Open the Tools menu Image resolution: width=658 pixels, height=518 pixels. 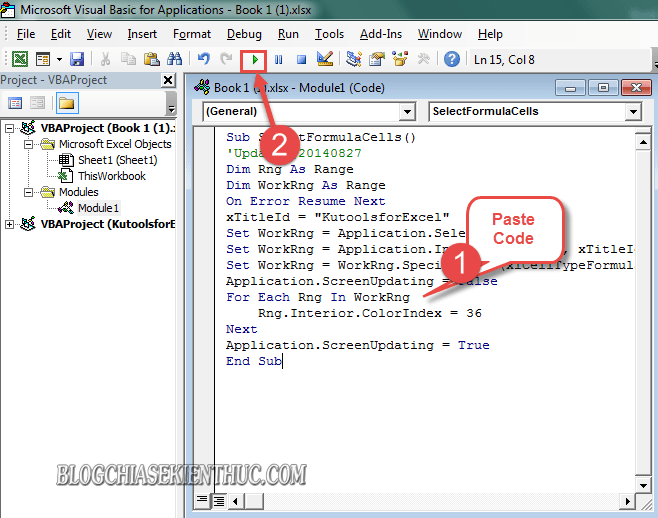tap(329, 34)
